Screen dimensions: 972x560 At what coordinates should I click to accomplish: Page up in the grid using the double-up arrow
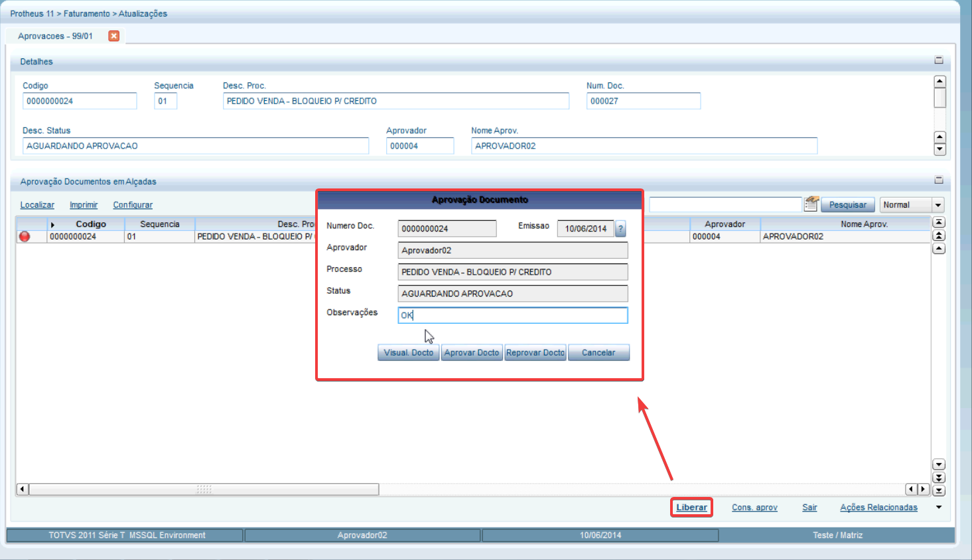[x=939, y=236]
